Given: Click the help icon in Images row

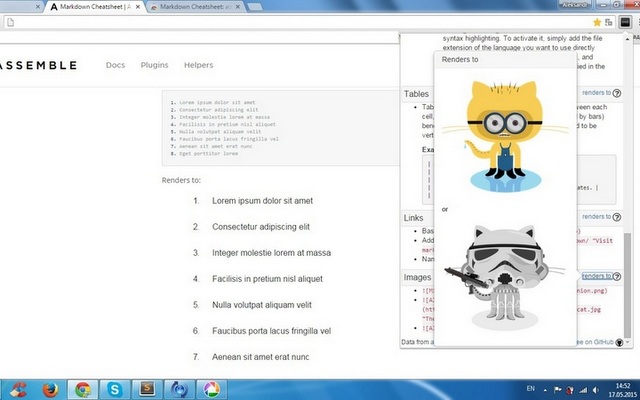Looking at the screenshot, I should [617, 276].
